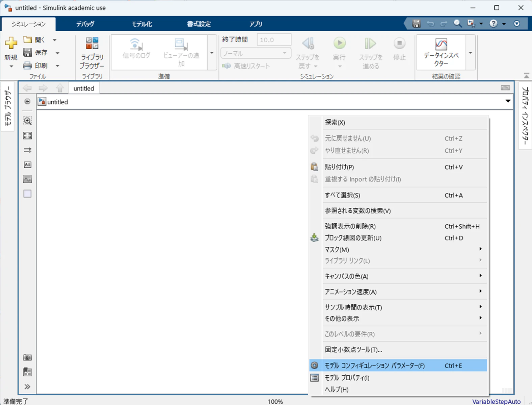Click ステップを戻す (Step Back) icon

click(308, 43)
